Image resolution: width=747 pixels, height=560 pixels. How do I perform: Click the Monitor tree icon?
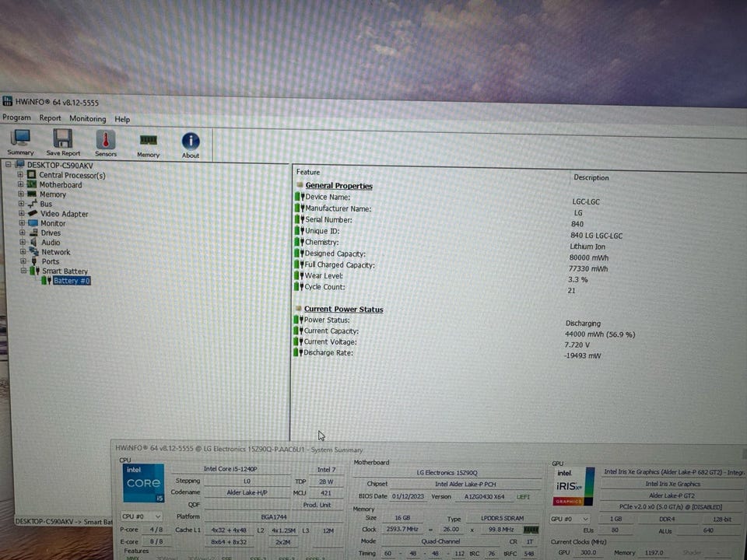(33, 223)
